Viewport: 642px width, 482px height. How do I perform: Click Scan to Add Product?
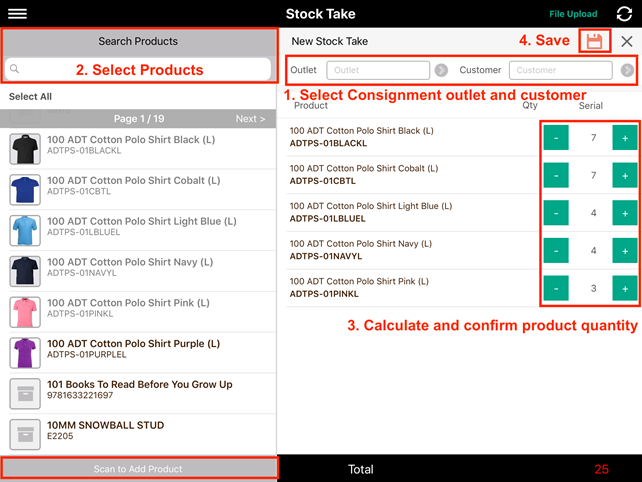(x=138, y=468)
